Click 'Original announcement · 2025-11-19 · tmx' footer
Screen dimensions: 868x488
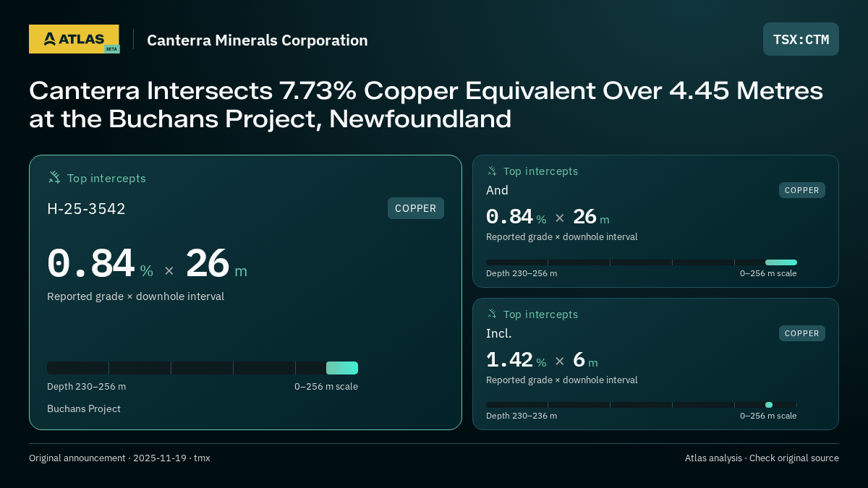click(x=119, y=458)
